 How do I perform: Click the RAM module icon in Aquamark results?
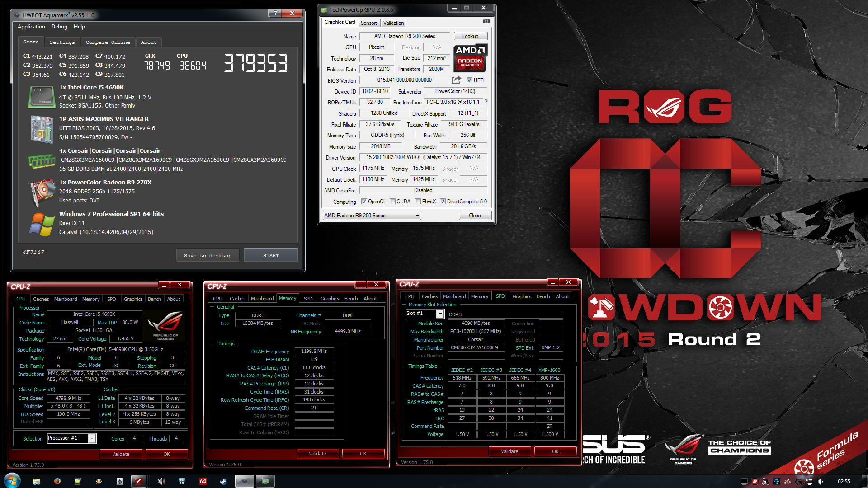tap(42, 161)
